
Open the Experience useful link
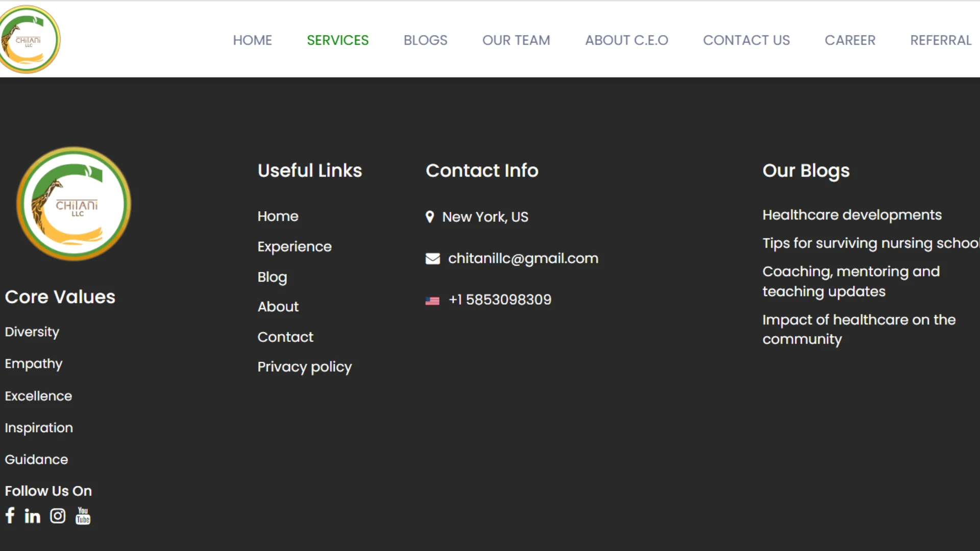point(295,247)
